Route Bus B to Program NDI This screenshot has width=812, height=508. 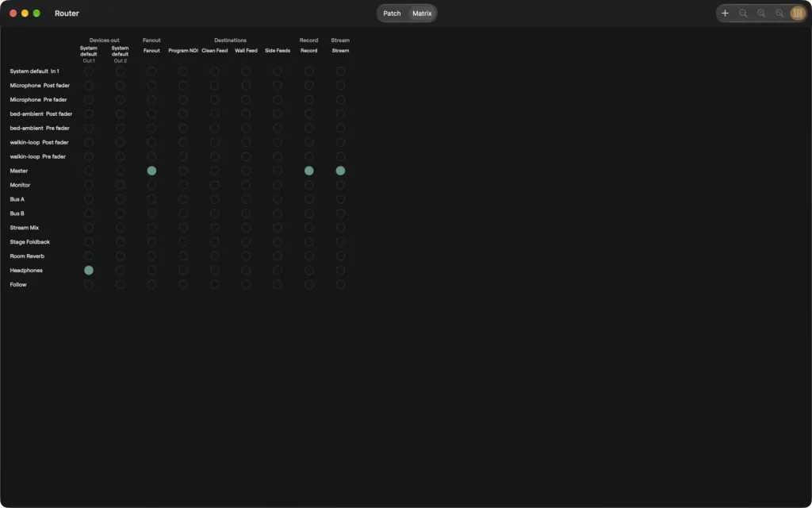(183, 214)
